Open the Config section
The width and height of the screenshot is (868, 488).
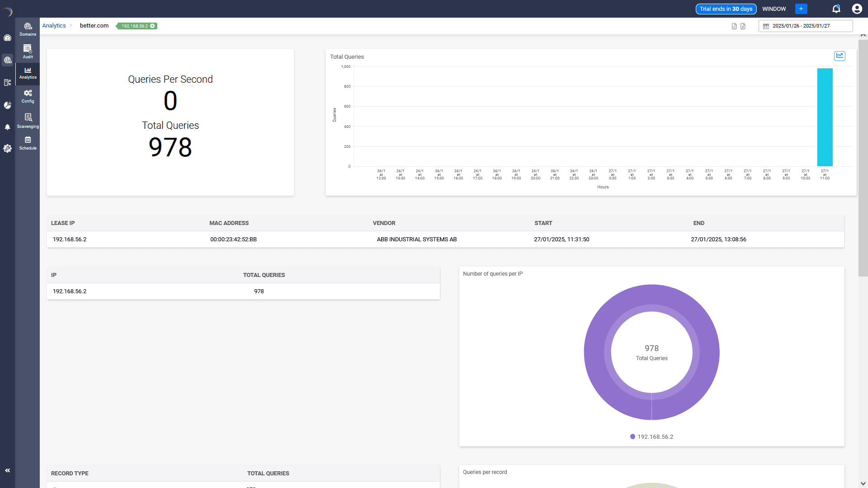pos(28,95)
